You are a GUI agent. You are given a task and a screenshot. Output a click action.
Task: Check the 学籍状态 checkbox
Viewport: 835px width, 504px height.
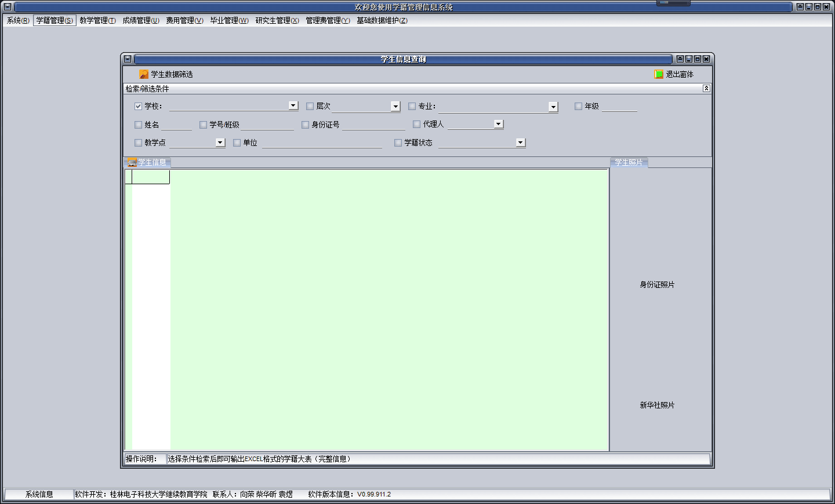(x=398, y=143)
